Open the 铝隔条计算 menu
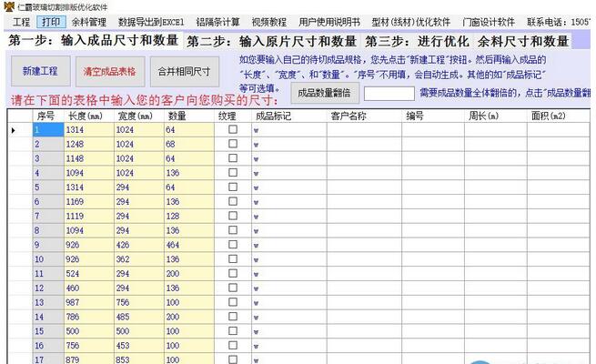 217,22
